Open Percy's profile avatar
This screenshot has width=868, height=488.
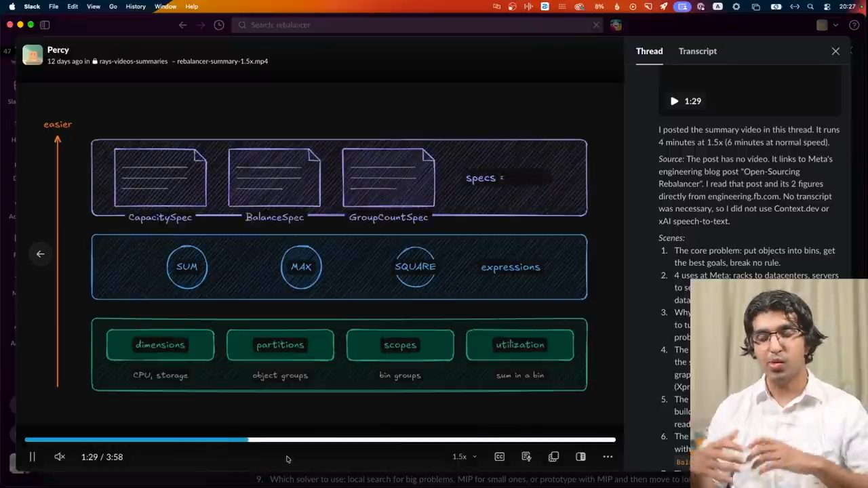click(x=33, y=55)
